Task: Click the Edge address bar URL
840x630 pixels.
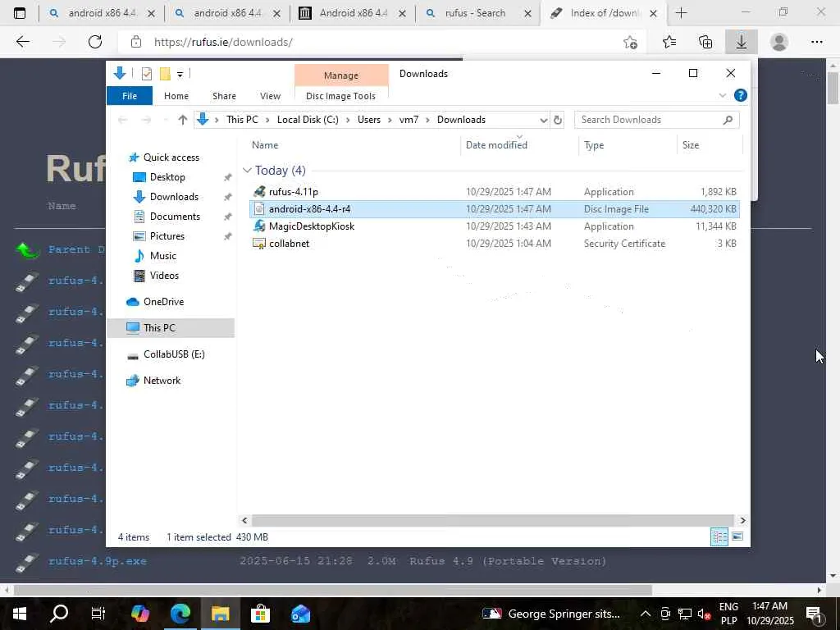Action: 223,42
